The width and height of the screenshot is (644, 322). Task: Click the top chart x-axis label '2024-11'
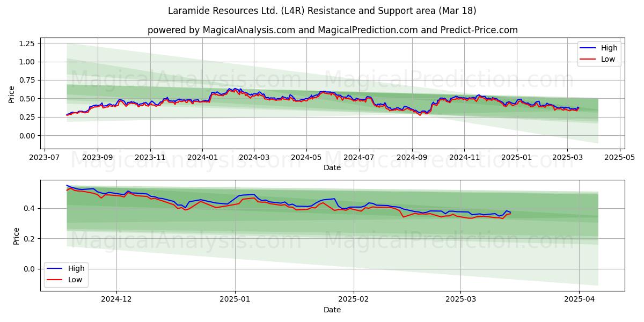coord(464,158)
